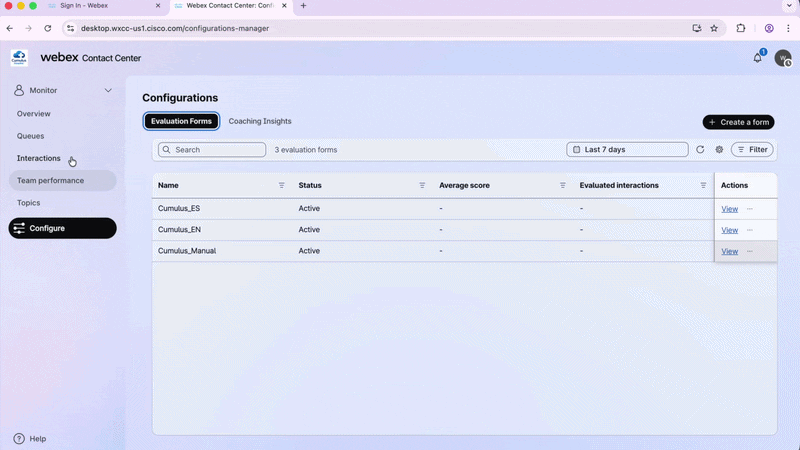Image resolution: width=800 pixels, height=450 pixels.
Task: Select the Interactions sidebar item
Action: (x=39, y=158)
